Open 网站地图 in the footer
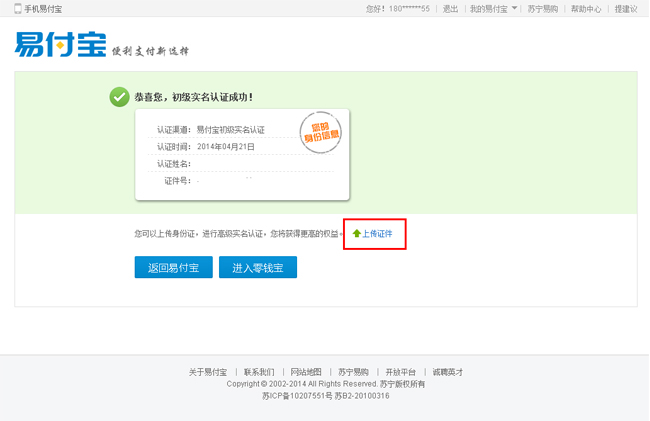 [306, 372]
